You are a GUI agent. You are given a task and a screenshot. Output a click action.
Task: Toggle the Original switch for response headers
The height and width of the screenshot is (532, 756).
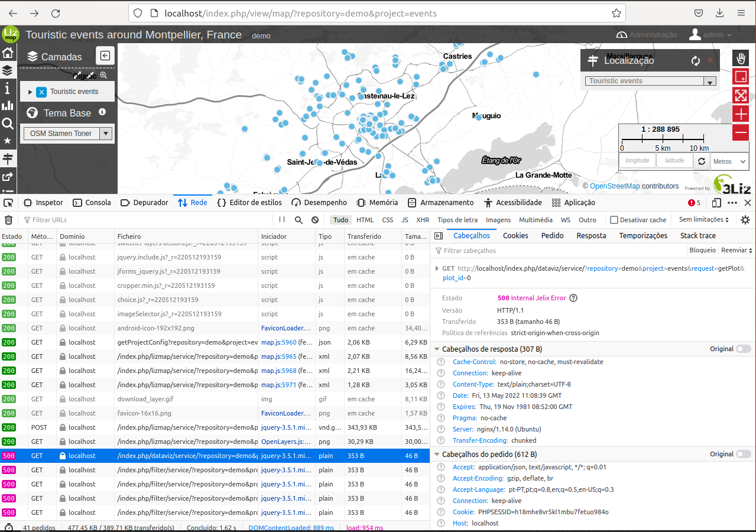coord(742,349)
